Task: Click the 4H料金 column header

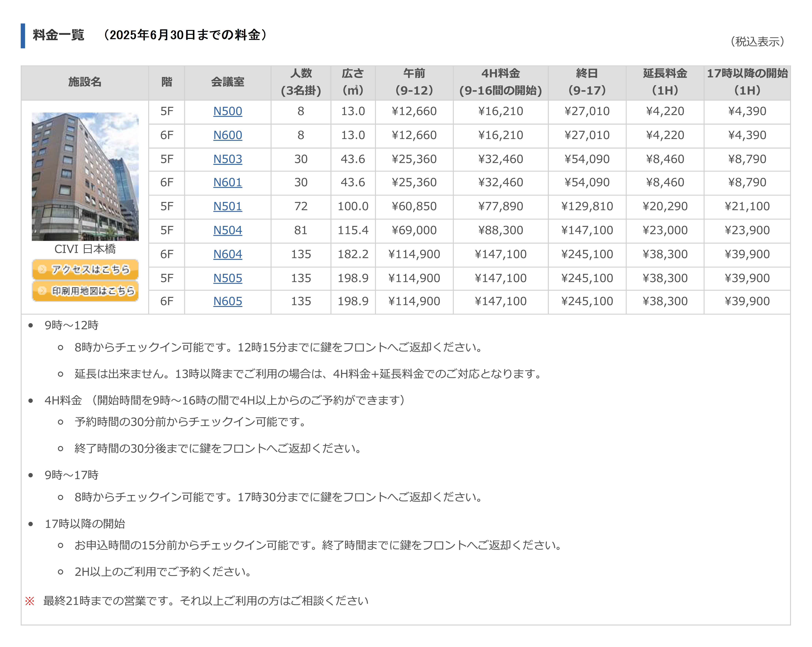Action: click(501, 82)
